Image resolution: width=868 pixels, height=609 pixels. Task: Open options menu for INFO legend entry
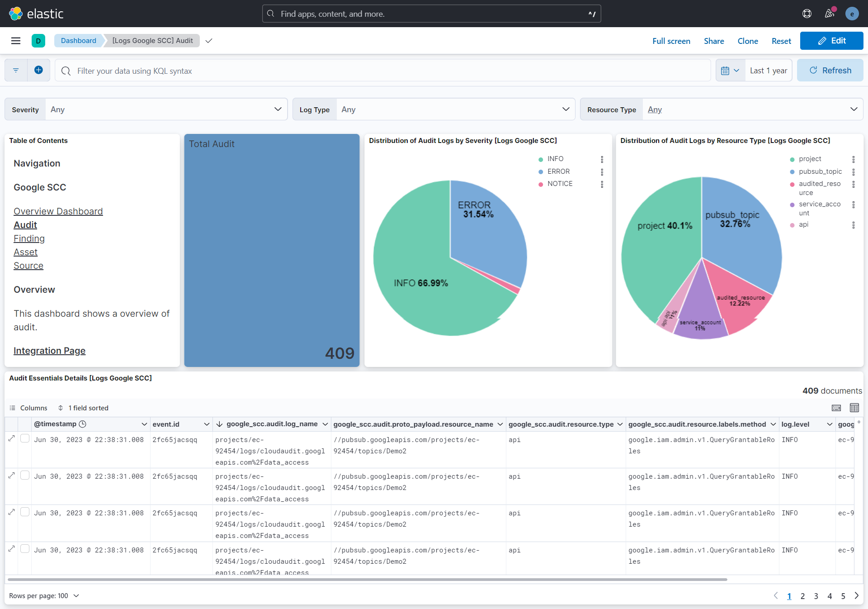602,159
